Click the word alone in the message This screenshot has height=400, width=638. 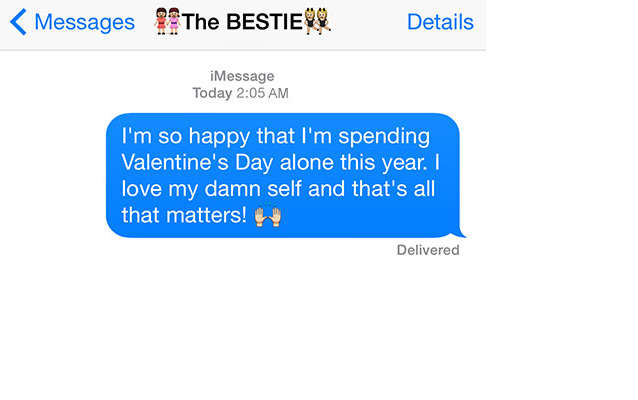(x=307, y=162)
